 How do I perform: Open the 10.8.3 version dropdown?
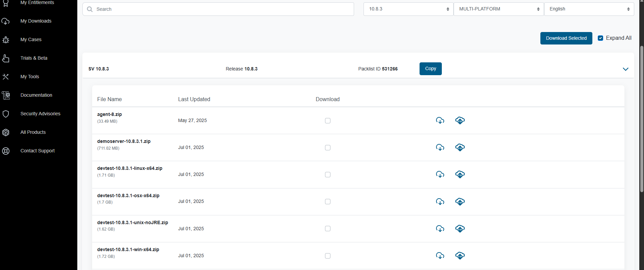408,9
